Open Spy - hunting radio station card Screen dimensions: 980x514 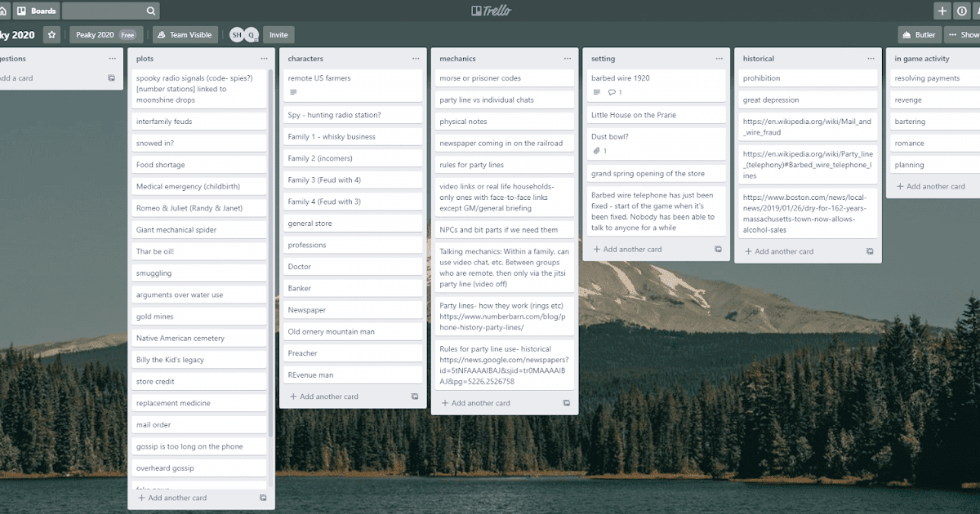click(353, 115)
